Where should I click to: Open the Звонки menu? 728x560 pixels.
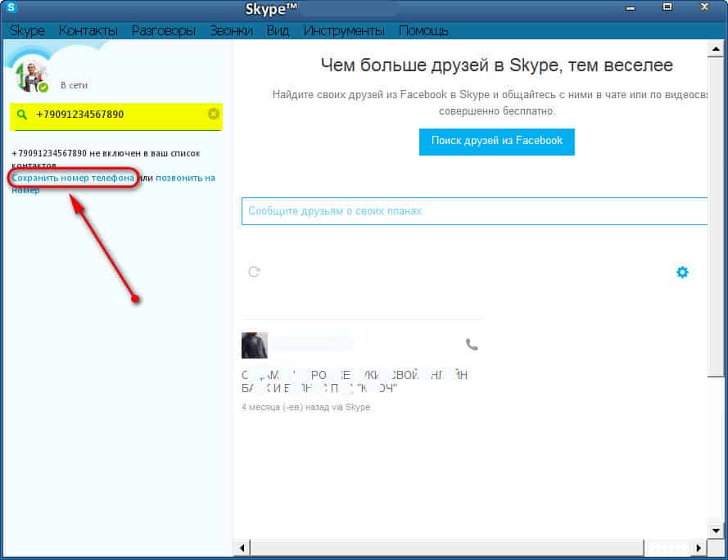(231, 30)
